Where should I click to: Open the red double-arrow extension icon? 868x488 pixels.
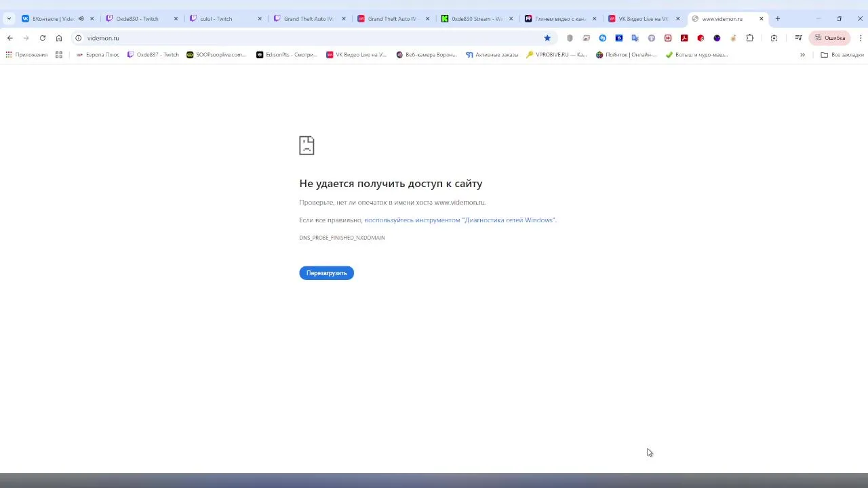[668, 38]
